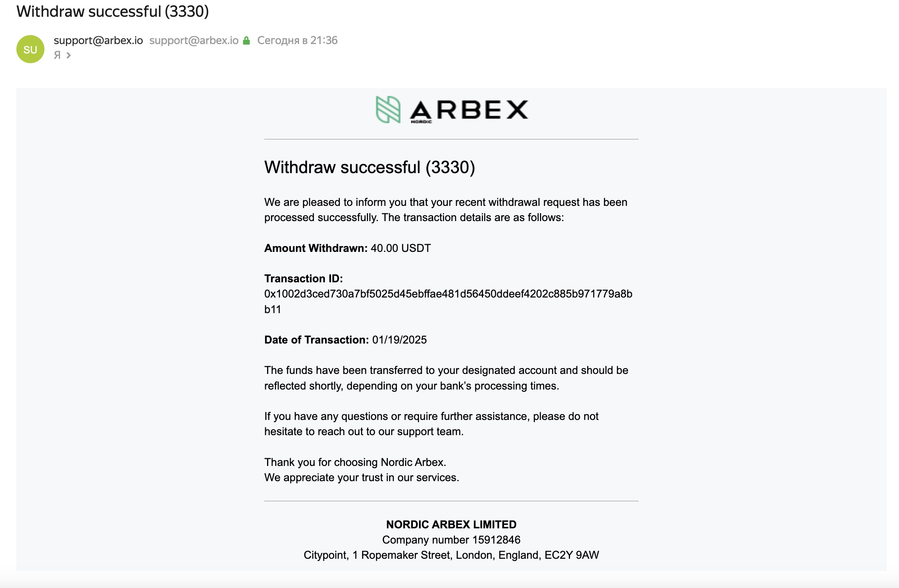Click the ARBEX wordmark in header
Image resolution: width=899 pixels, height=588 pixels.
coord(469,110)
